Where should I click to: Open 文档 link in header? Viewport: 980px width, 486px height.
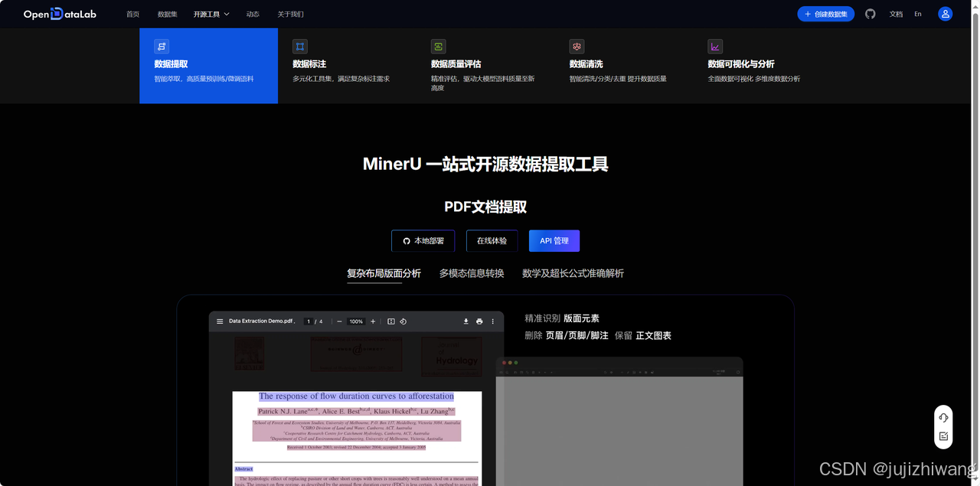[896, 14]
